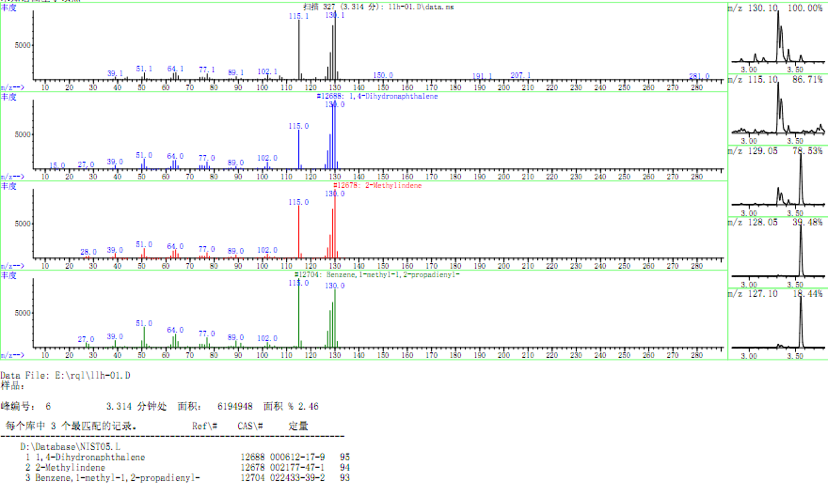The width and height of the screenshot is (828, 497).
Task: Select the 115.1 peak label in sample spectrum
Action: (298, 16)
